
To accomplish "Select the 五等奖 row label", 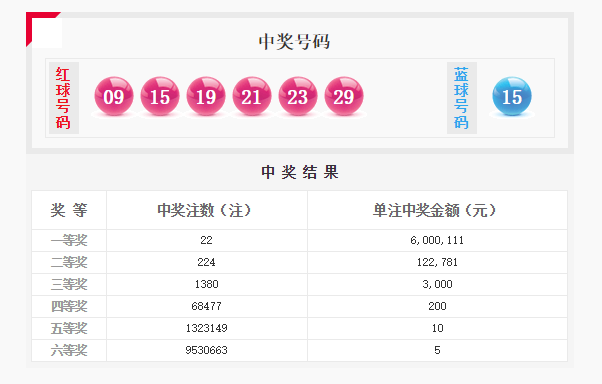I will 69,328.
